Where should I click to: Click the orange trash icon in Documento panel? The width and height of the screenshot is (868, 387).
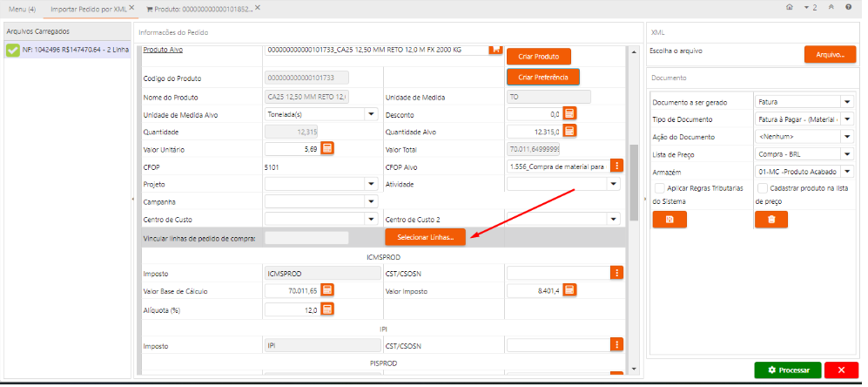click(770, 220)
